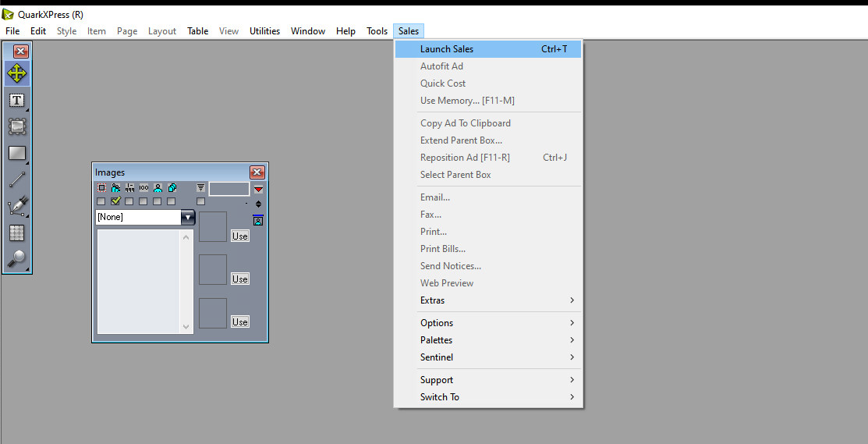Open the Table menu
This screenshot has height=444, width=868.
tap(197, 31)
